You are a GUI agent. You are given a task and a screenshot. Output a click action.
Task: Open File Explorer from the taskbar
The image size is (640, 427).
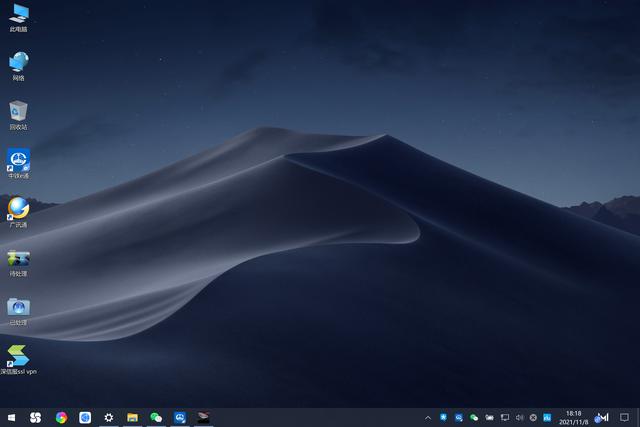pos(132,417)
